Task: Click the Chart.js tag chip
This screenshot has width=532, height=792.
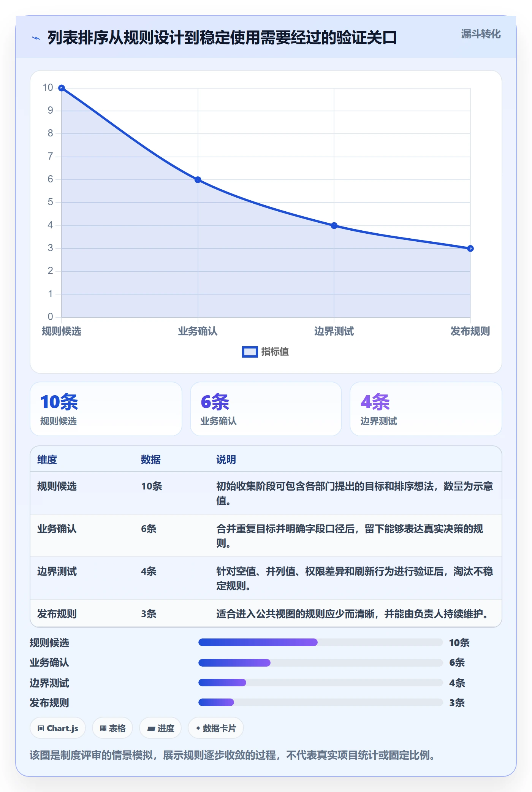Action: [x=58, y=729]
